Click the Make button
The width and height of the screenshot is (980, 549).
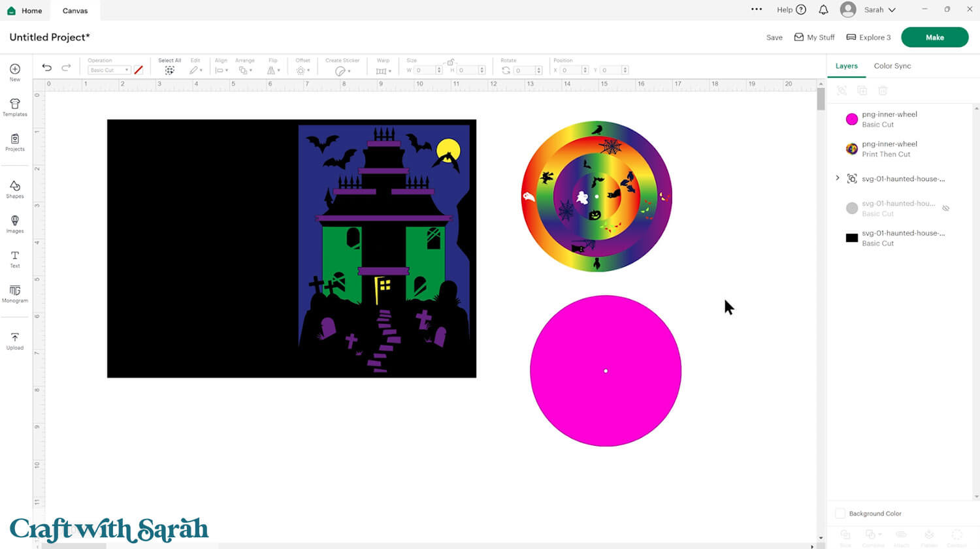pyautogui.click(x=934, y=37)
